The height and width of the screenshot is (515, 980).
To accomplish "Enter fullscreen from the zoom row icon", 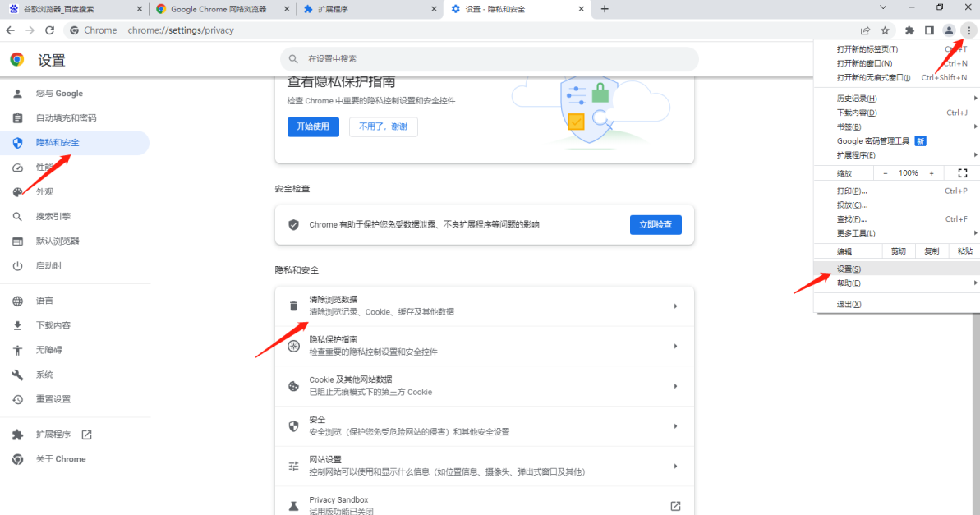I will (x=963, y=173).
